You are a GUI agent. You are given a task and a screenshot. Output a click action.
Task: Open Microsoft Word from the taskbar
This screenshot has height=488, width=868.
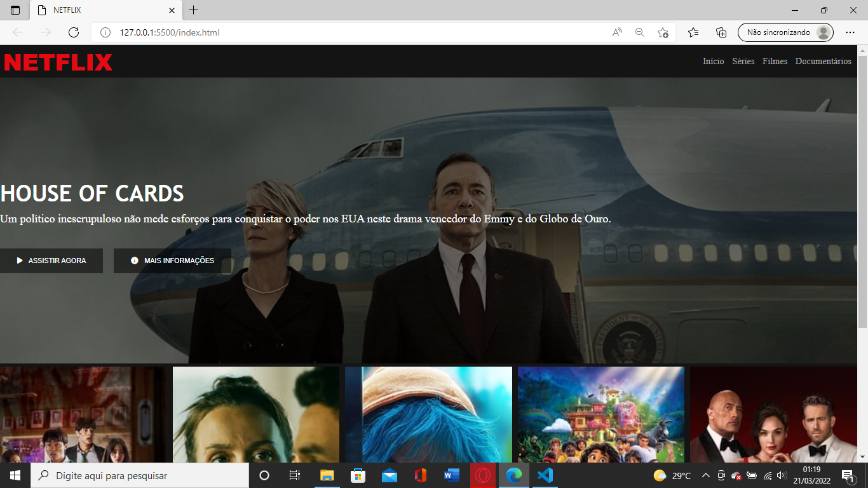(451, 475)
